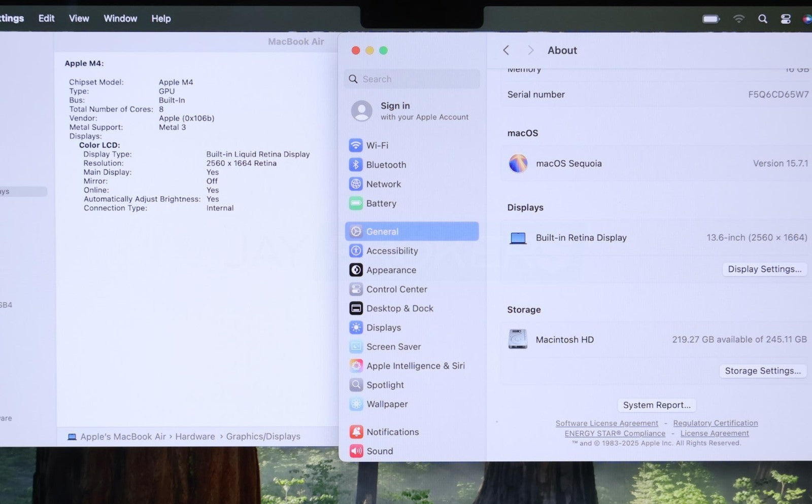The width and height of the screenshot is (812, 504).
Task: Click the Spotlight search icon in menu bar
Action: [x=762, y=19]
